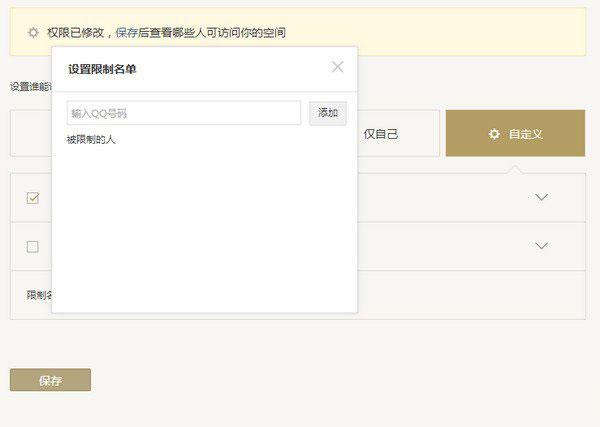Image resolution: width=600 pixels, height=427 pixels.
Task: Click the partly hidden 限制名 row label
Action: 39,295
